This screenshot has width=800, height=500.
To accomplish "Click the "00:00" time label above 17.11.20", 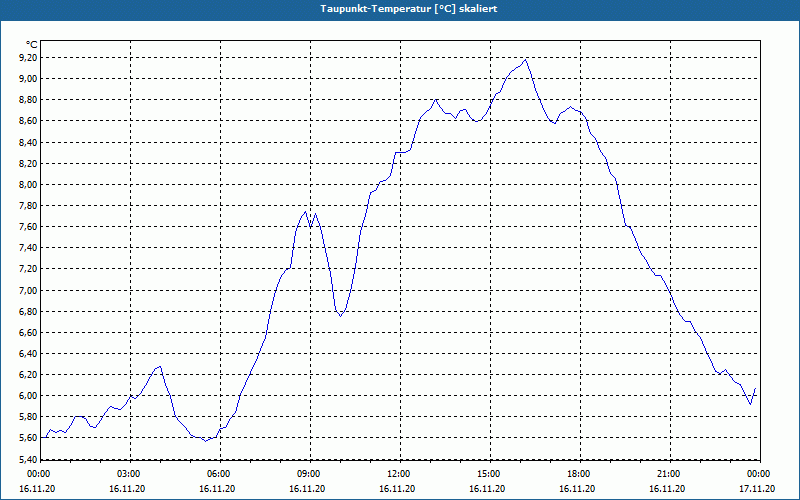I will (758, 474).
